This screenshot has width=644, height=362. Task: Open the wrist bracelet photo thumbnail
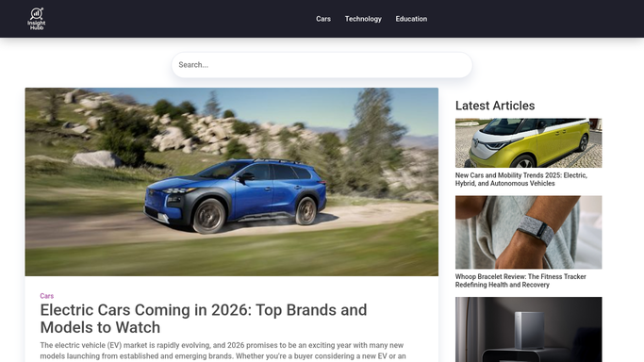(528, 232)
